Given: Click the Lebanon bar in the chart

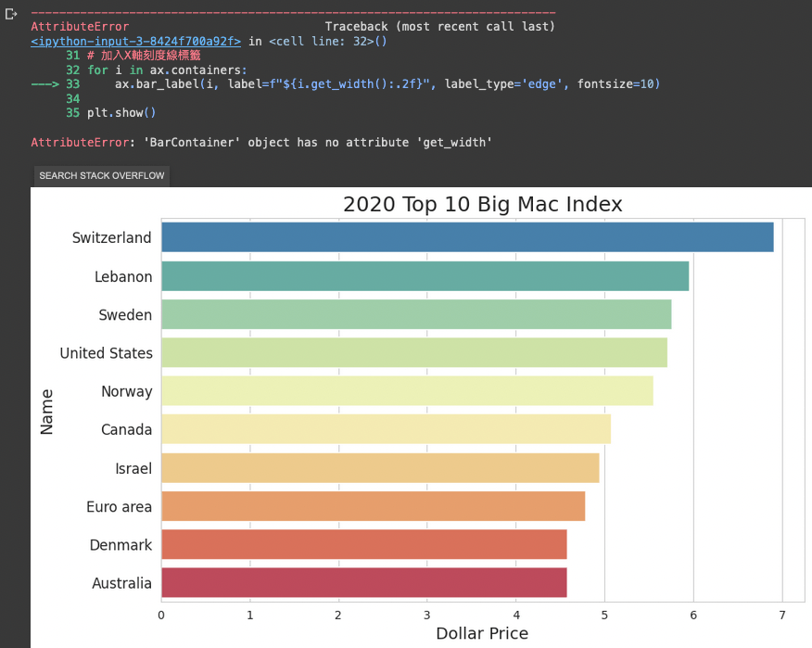Looking at the screenshot, I should click(425, 276).
